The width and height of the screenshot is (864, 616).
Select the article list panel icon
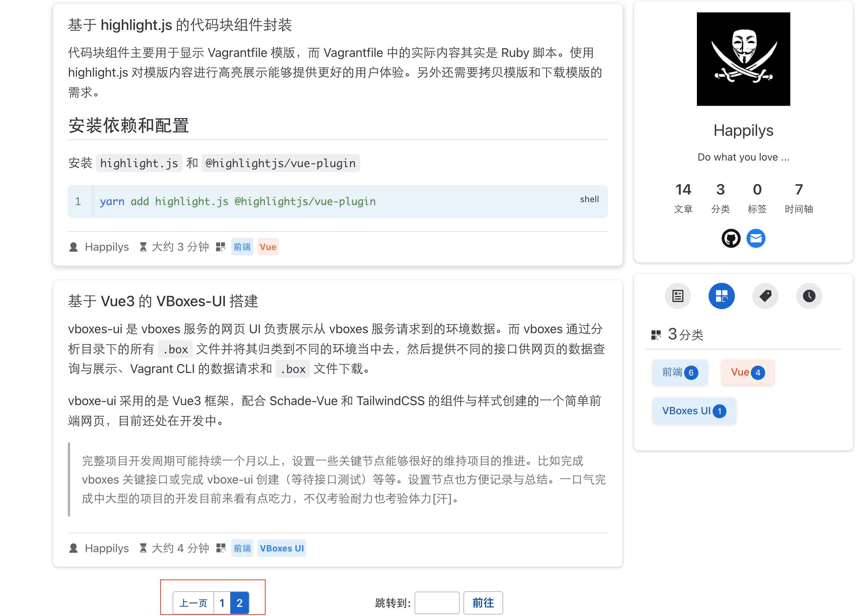pos(678,296)
